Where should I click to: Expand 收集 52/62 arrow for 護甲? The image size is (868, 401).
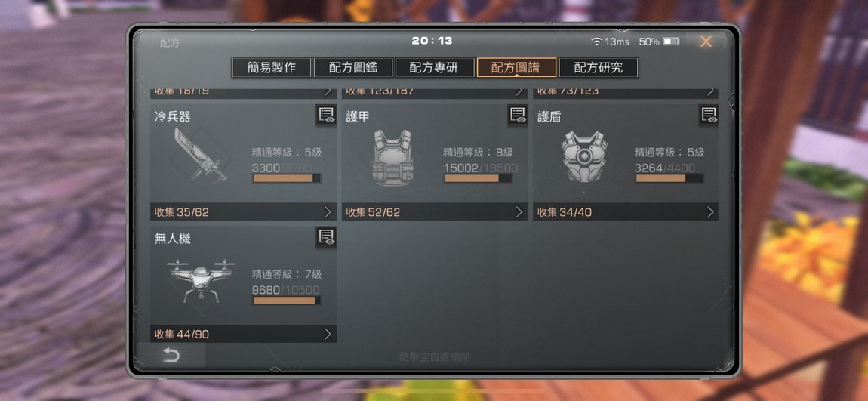pos(519,212)
